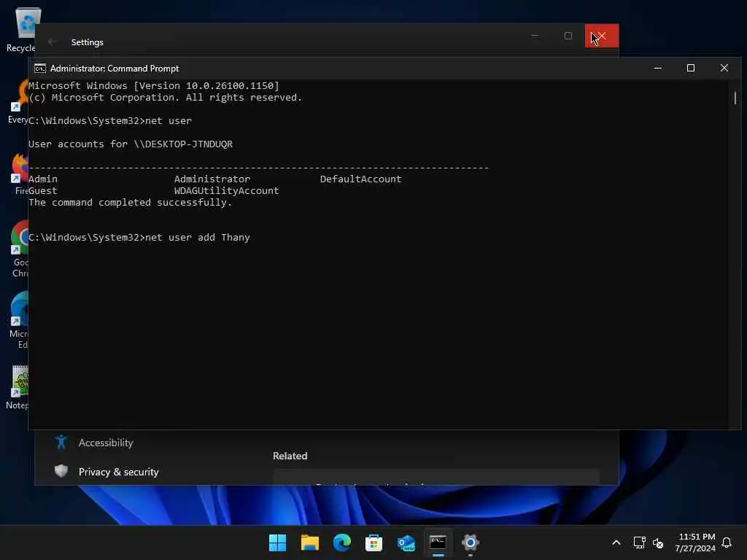The height and width of the screenshot is (560, 747).
Task: Select the Notepad++ desktop shortcut
Action: [x=18, y=388]
